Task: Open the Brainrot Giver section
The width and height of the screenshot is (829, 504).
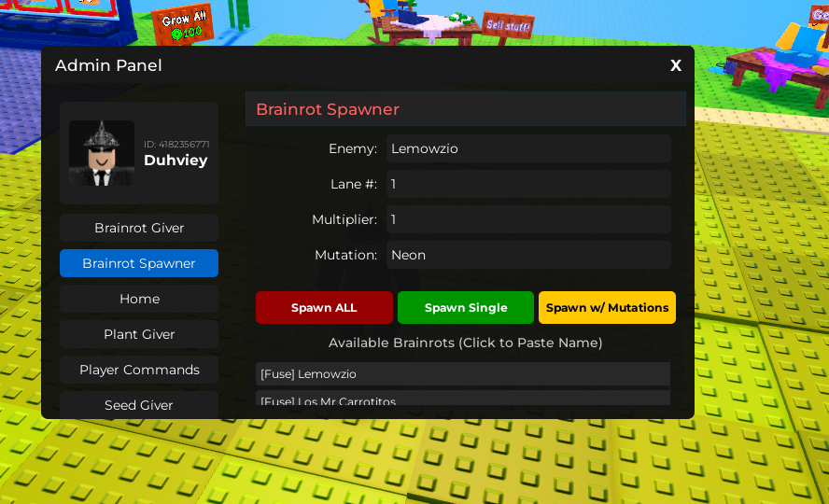Action: pos(139,228)
